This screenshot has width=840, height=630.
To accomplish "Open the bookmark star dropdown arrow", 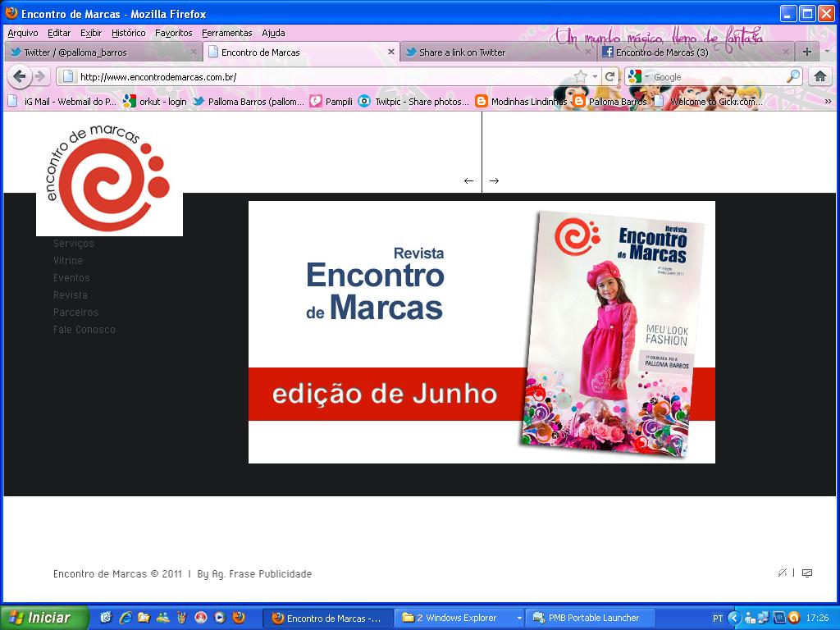I will (595, 76).
